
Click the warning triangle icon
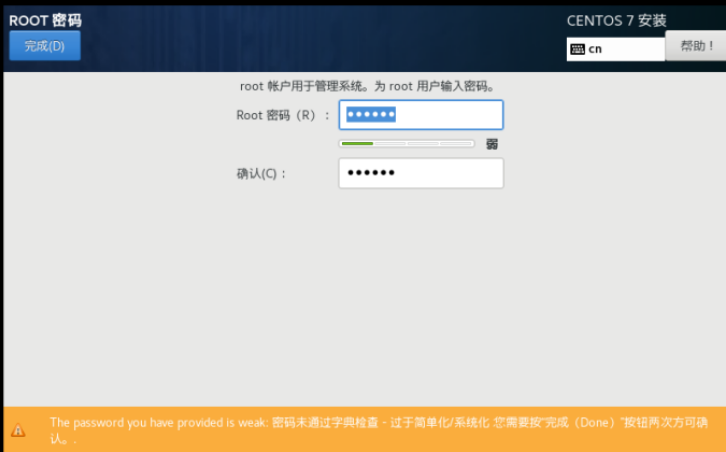(18, 430)
